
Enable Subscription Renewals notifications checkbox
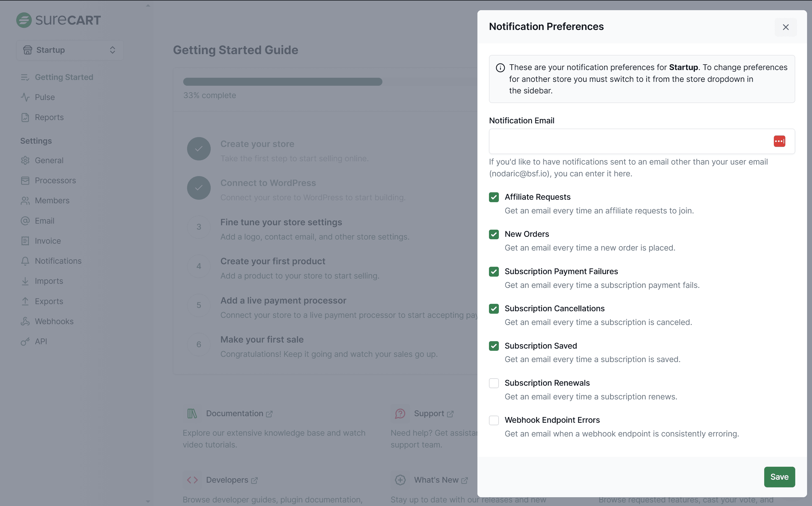[494, 383]
